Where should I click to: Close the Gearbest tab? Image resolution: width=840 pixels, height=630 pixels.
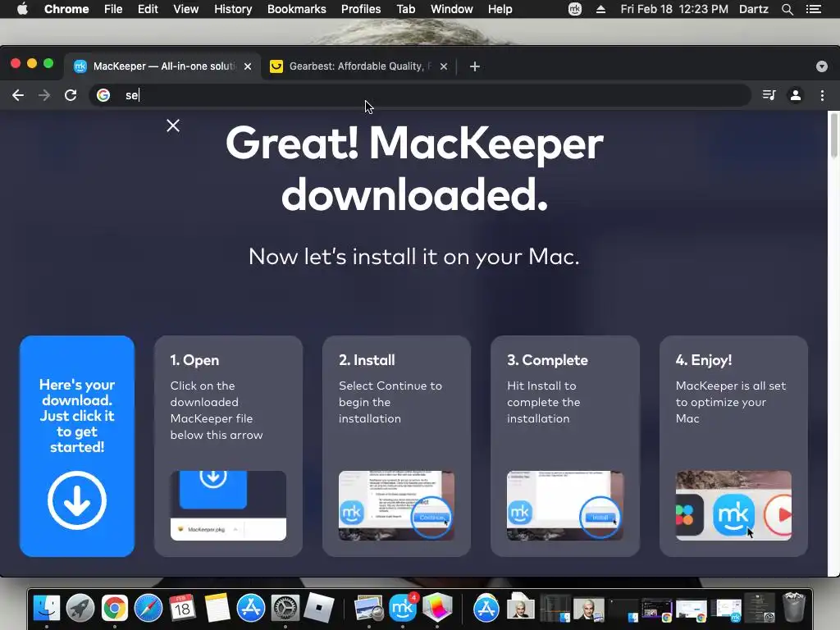tap(444, 66)
